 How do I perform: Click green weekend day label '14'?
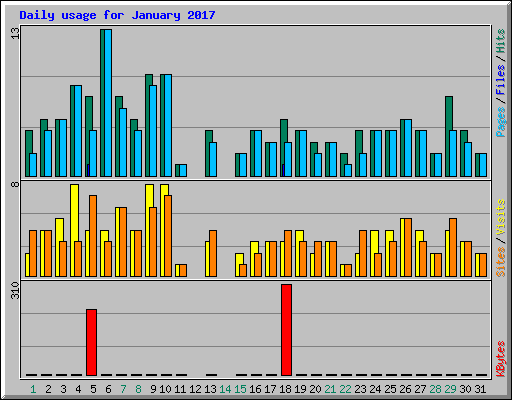pyautogui.click(x=225, y=389)
